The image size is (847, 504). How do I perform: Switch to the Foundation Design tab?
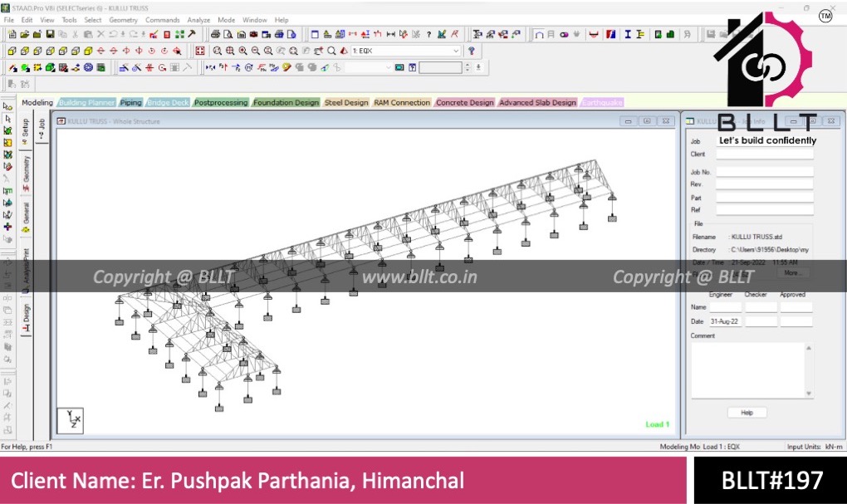(x=286, y=103)
